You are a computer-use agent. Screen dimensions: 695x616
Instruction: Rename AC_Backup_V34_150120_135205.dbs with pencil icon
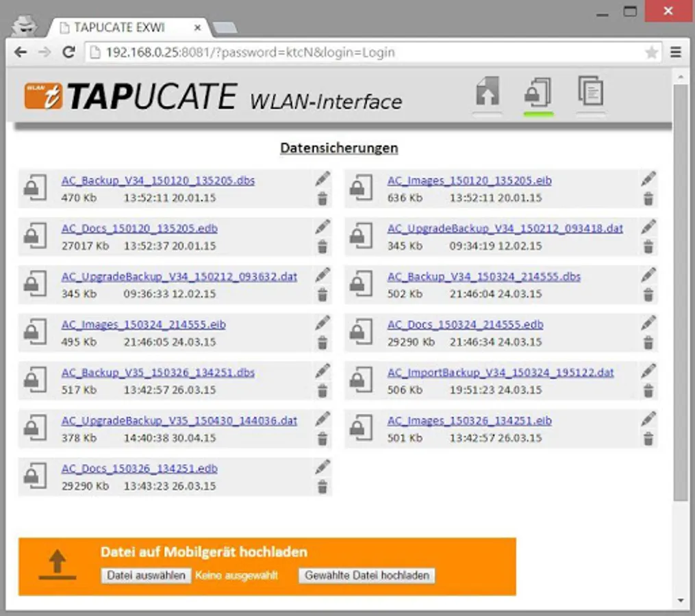[323, 179]
